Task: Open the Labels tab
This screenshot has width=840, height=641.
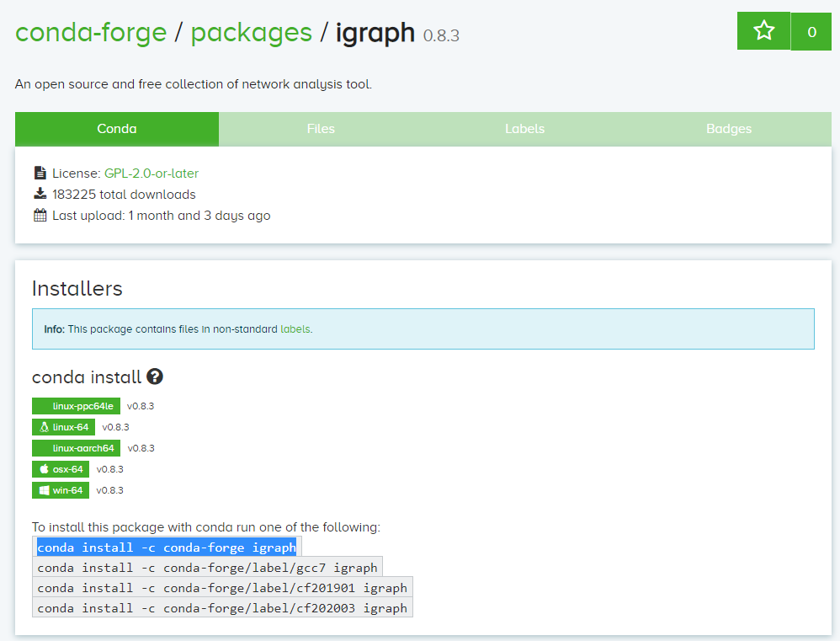Action: pyautogui.click(x=525, y=129)
